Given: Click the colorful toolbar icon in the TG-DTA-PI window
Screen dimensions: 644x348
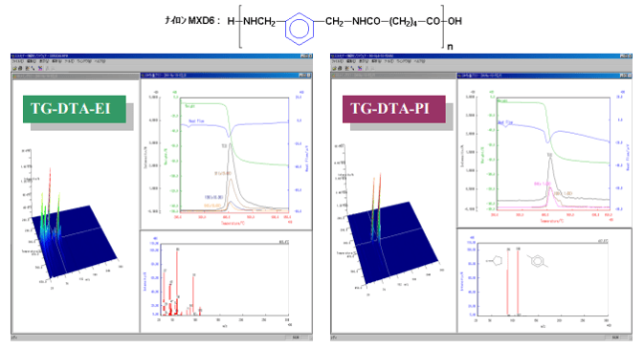Looking at the screenshot, I should (360, 68).
